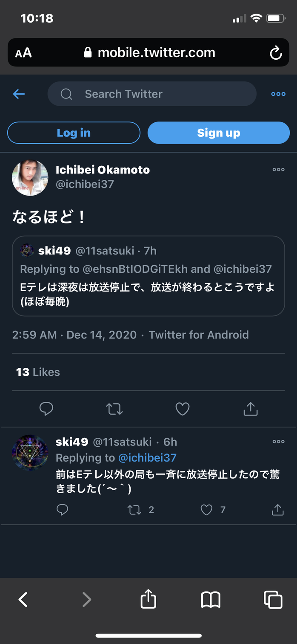Open the Safari tabs overview icon

click(x=273, y=600)
